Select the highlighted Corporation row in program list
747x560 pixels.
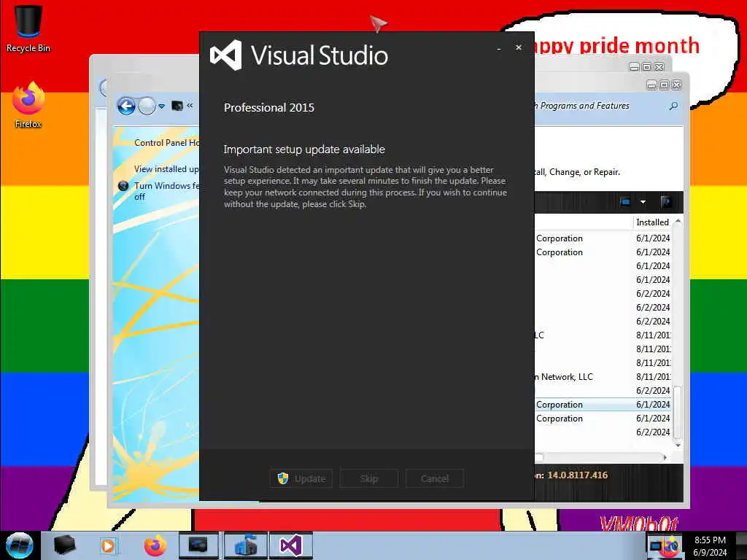[603, 404]
